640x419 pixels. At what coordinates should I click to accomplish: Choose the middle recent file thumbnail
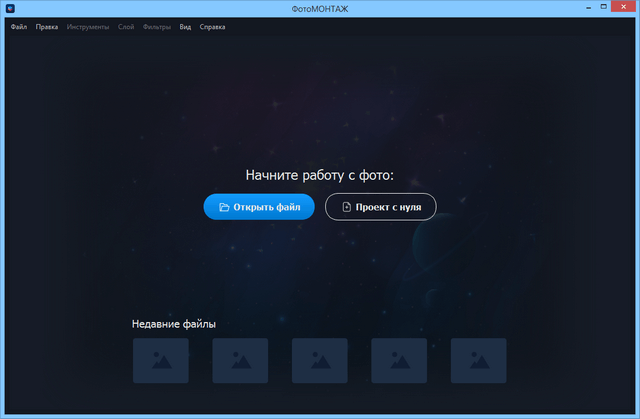click(x=320, y=360)
